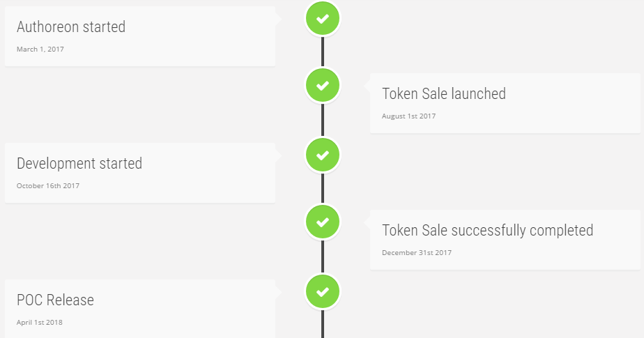Screen dimensions: 644x338
Task: Open the POC Release milestone title
Action: pyautogui.click(x=55, y=300)
